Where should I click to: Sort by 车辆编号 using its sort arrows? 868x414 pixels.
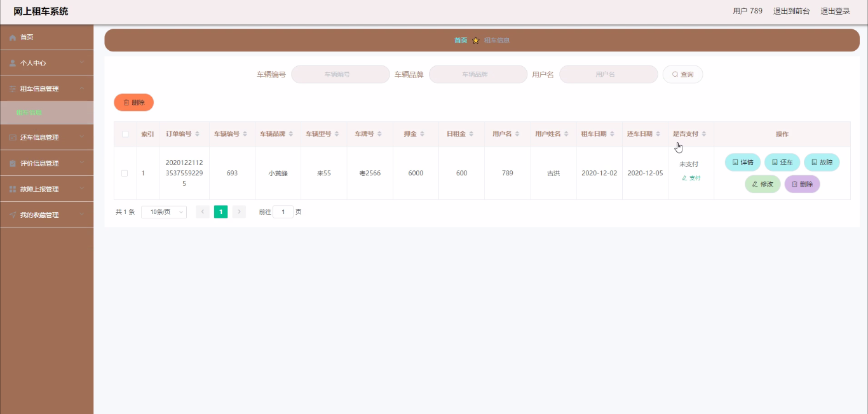(245, 134)
